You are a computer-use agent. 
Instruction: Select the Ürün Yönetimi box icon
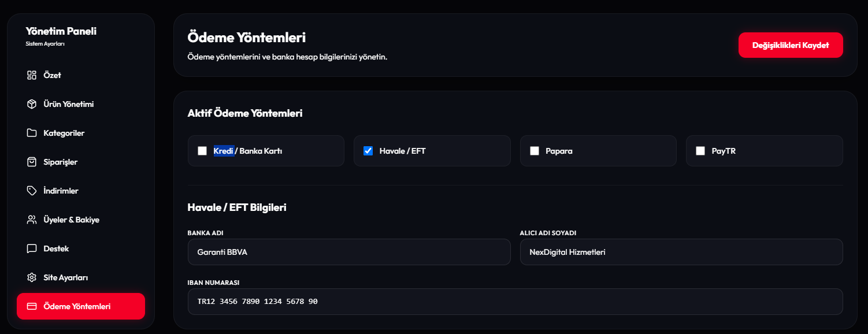(x=32, y=104)
